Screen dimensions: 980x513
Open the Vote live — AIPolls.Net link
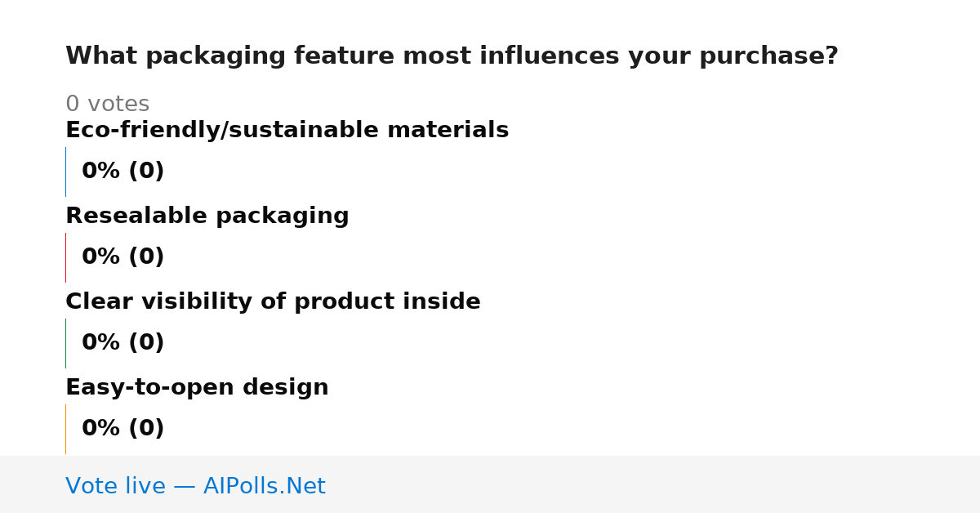coord(195,487)
